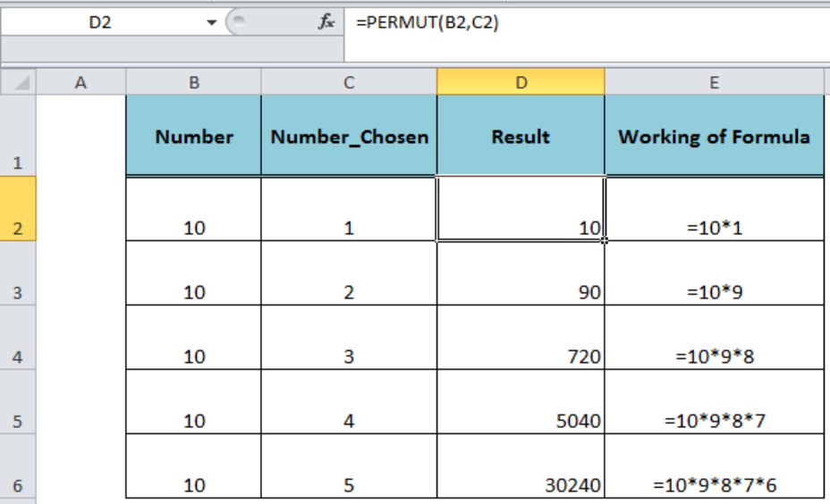Select column D header

click(521, 82)
